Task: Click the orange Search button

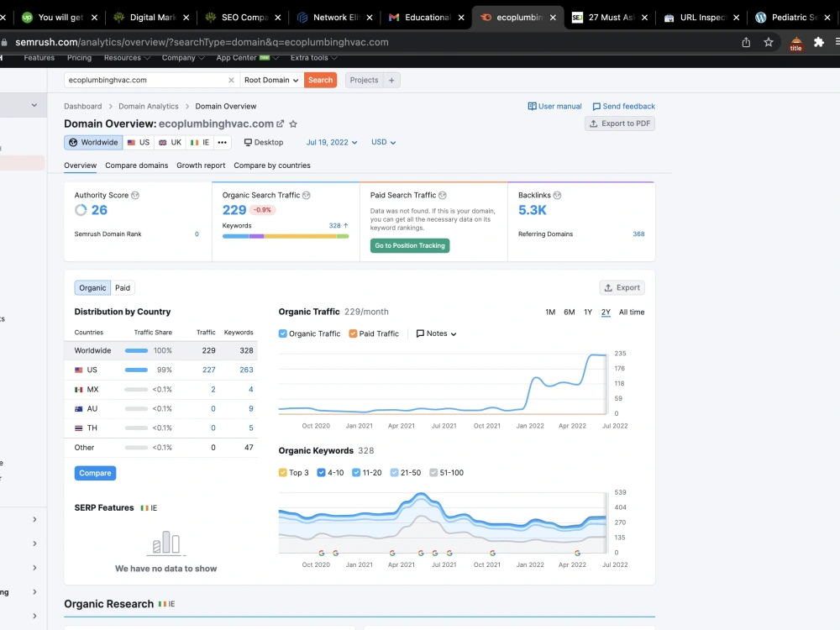Action: coord(320,80)
